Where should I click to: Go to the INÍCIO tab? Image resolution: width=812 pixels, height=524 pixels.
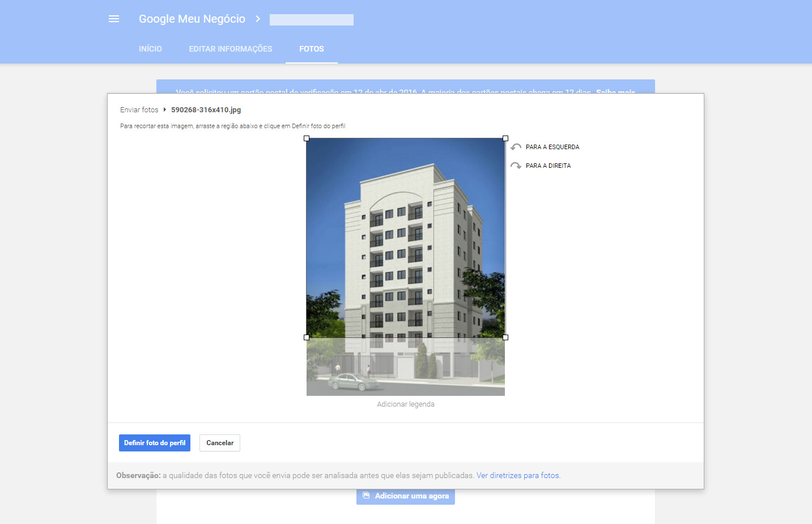pyautogui.click(x=150, y=49)
